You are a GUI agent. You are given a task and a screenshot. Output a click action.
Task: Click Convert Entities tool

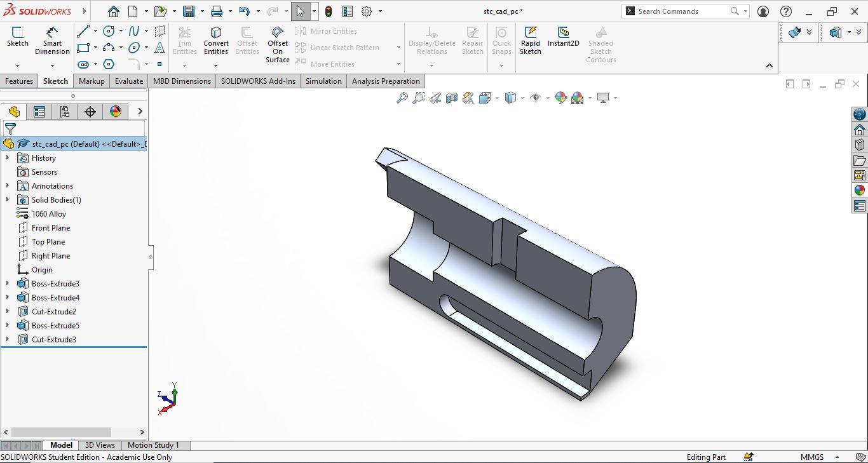click(216, 41)
